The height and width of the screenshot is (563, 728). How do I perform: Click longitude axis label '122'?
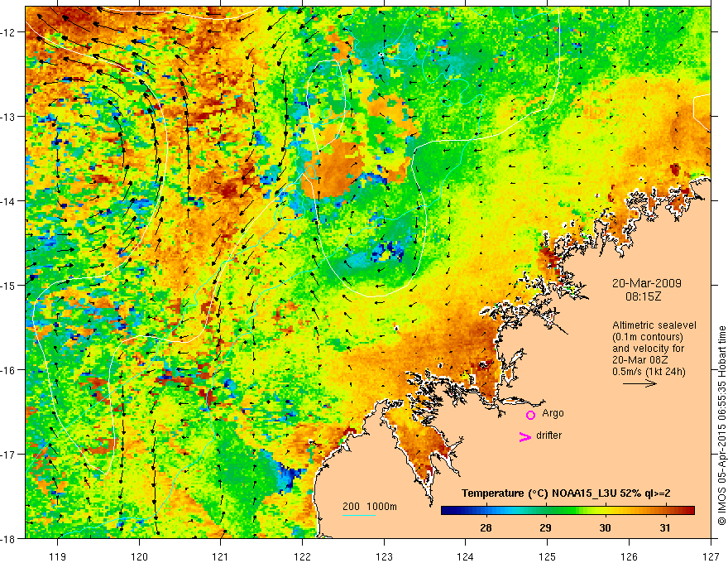pos(302,556)
